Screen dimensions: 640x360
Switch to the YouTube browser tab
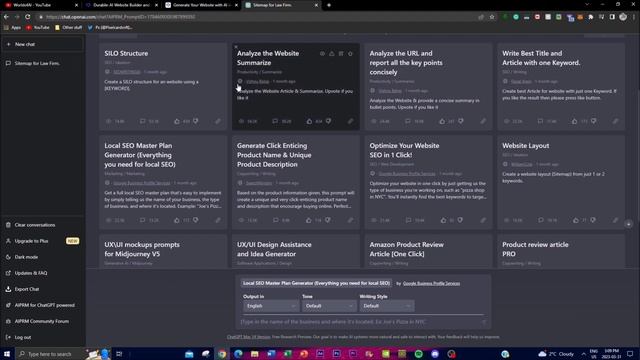[x=41, y=5]
